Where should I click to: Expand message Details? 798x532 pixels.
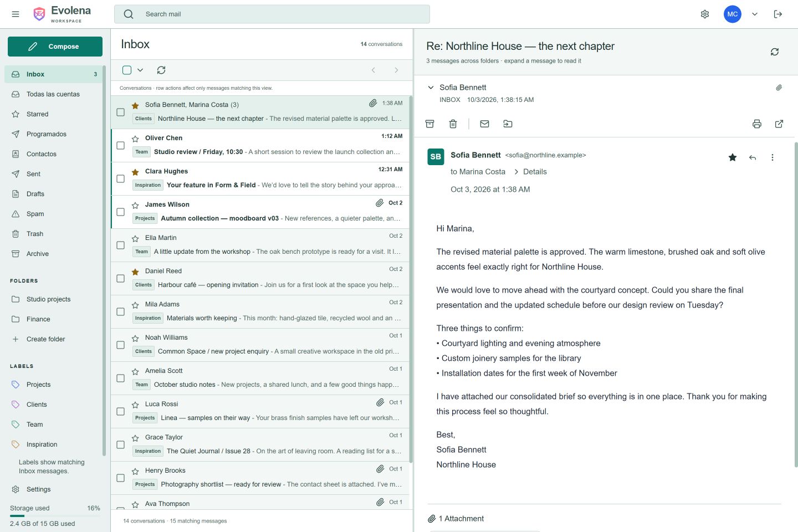(x=530, y=172)
